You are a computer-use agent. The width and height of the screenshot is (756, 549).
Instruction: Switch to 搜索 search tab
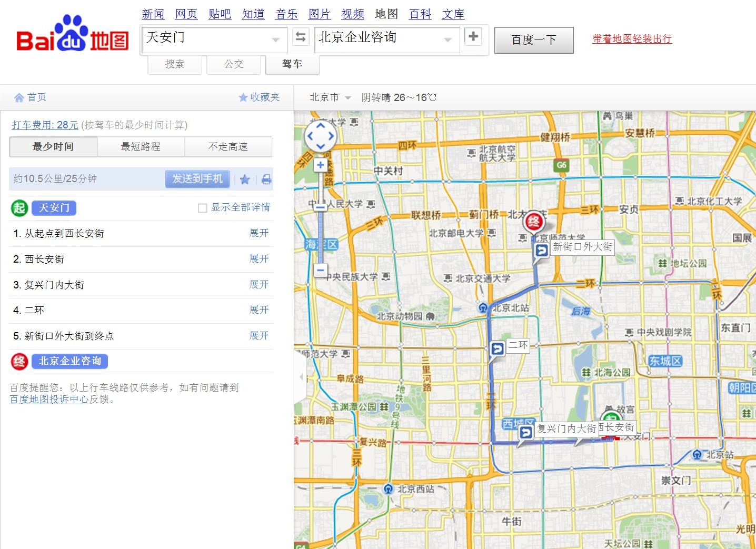coord(175,64)
